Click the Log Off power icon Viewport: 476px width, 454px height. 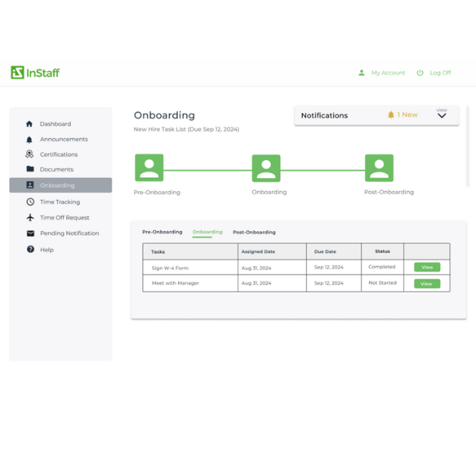420,73
